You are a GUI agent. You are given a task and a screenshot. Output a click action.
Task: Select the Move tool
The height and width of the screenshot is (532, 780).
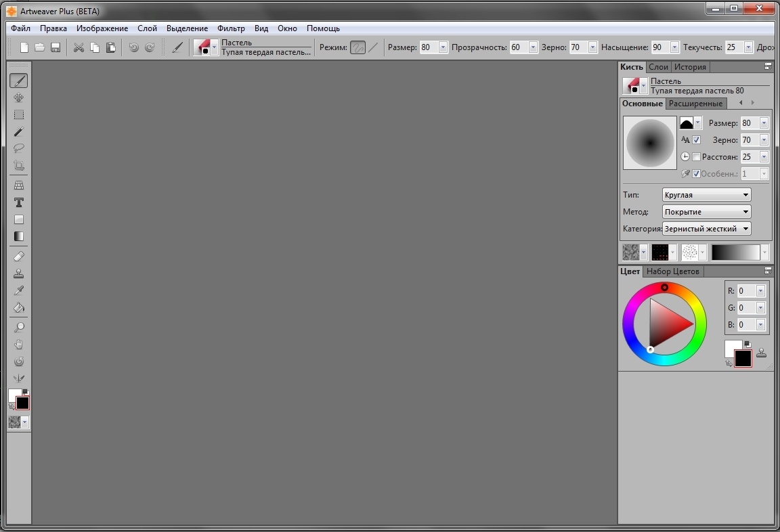pos(18,97)
